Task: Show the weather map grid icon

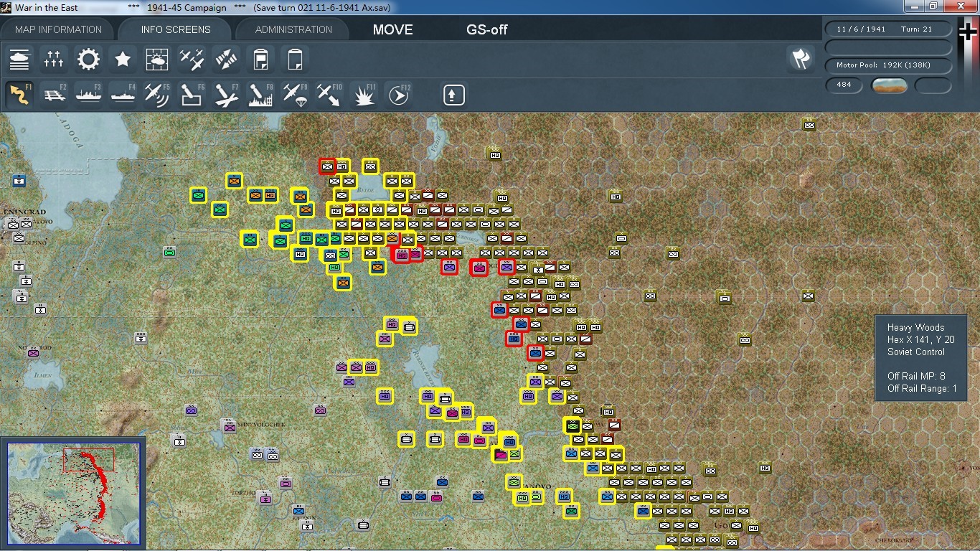Action: click(x=157, y=59)
